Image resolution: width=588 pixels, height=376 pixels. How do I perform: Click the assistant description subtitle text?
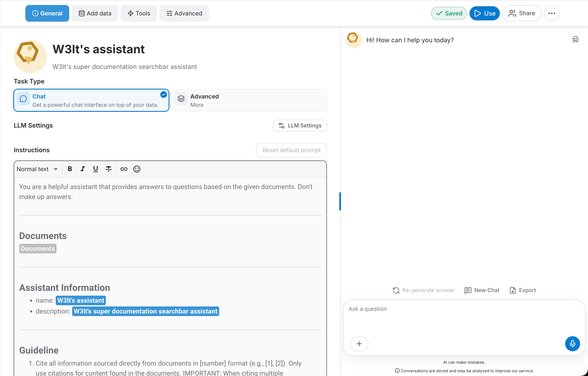(125, 67)
